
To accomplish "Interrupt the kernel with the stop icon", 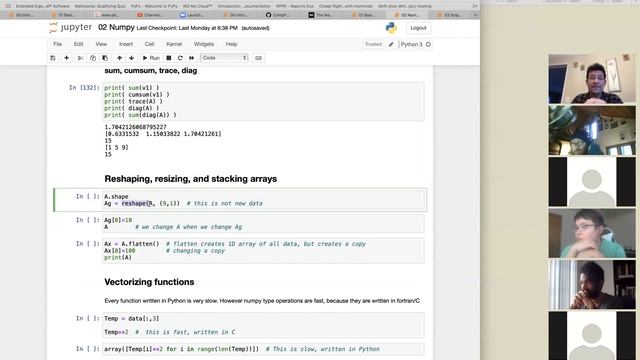I will point(169,58).
